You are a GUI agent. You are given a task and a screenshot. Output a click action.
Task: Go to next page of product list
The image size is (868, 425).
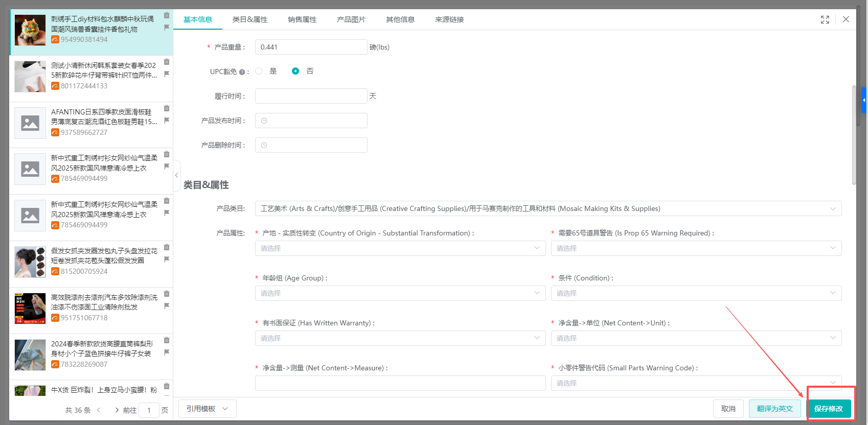tap(117, 410)
